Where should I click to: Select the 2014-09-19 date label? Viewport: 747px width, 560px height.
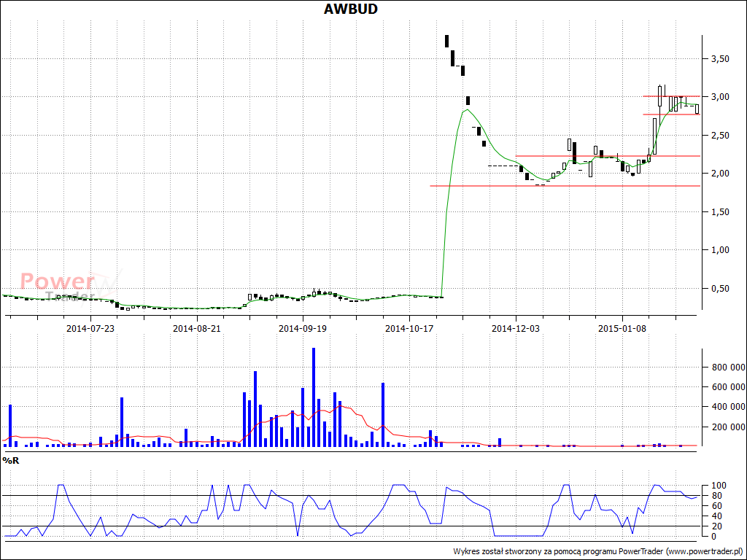(x=303, y=328)
